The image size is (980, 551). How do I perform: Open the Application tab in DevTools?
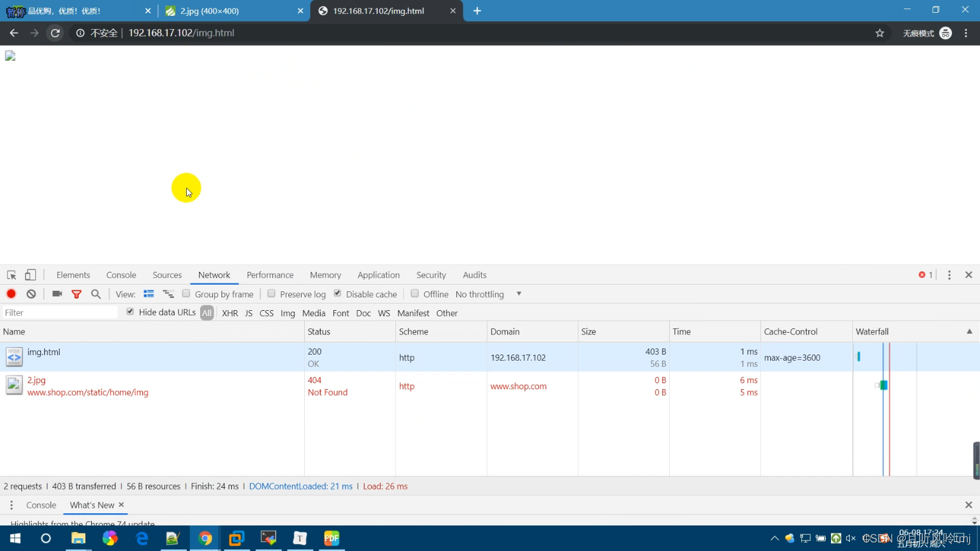[x=378, y=275]
